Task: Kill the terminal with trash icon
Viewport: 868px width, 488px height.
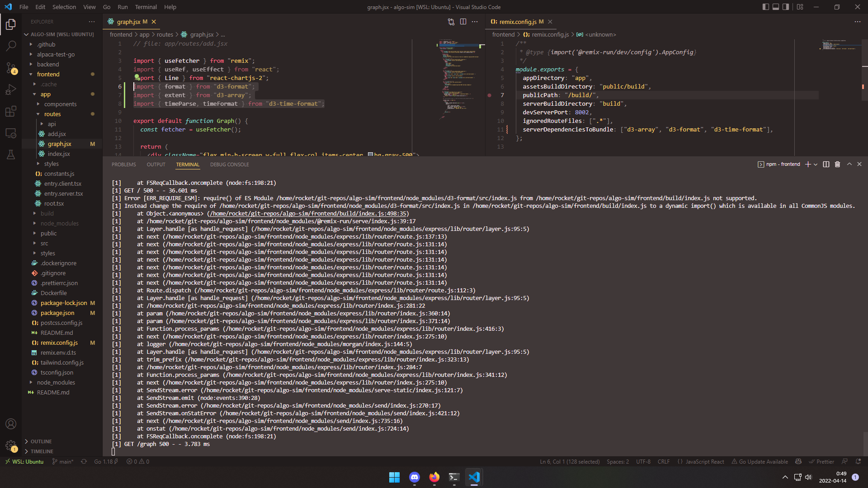Action: (837, 164)
